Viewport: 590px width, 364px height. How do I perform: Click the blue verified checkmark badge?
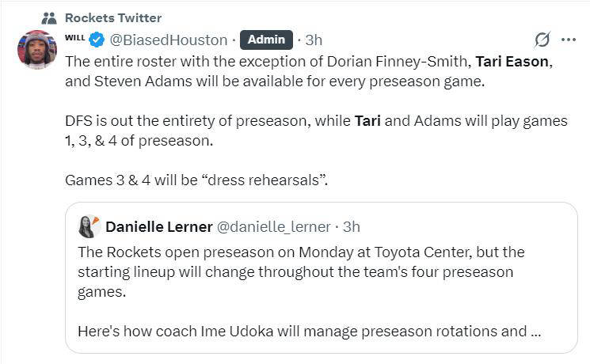coord(97,39)
